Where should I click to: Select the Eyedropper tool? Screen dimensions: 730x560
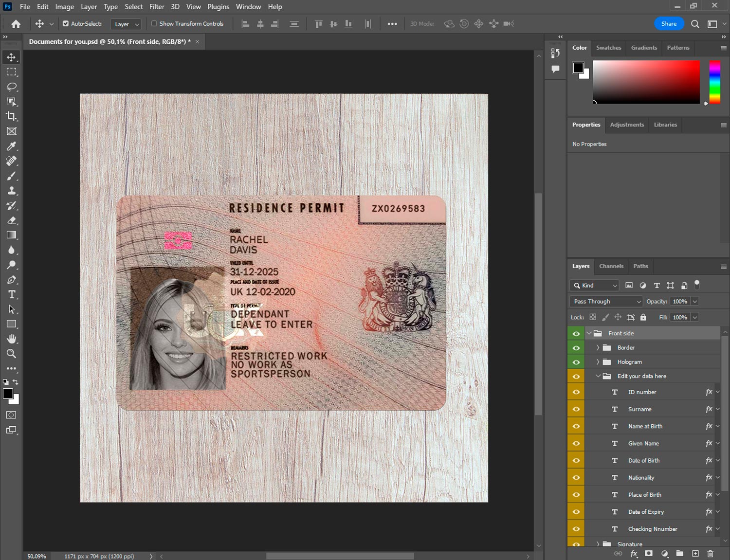(12, 146)
